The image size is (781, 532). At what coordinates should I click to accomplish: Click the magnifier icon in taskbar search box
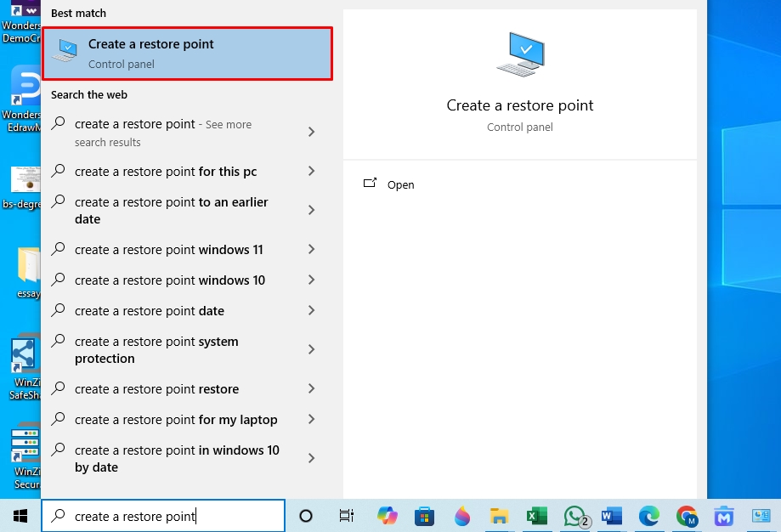pyautogui.click(x=59, y=516)
